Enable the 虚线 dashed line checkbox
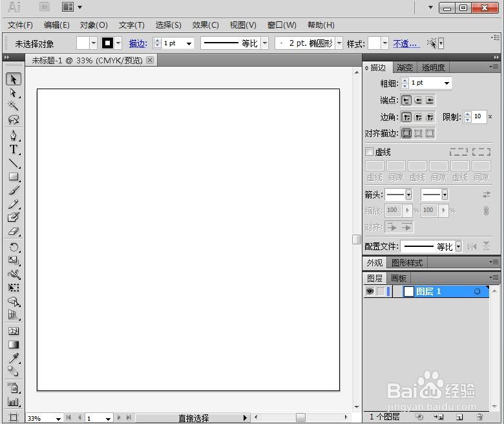The width and height of the screenshot is (504, 424). [370, 151]
